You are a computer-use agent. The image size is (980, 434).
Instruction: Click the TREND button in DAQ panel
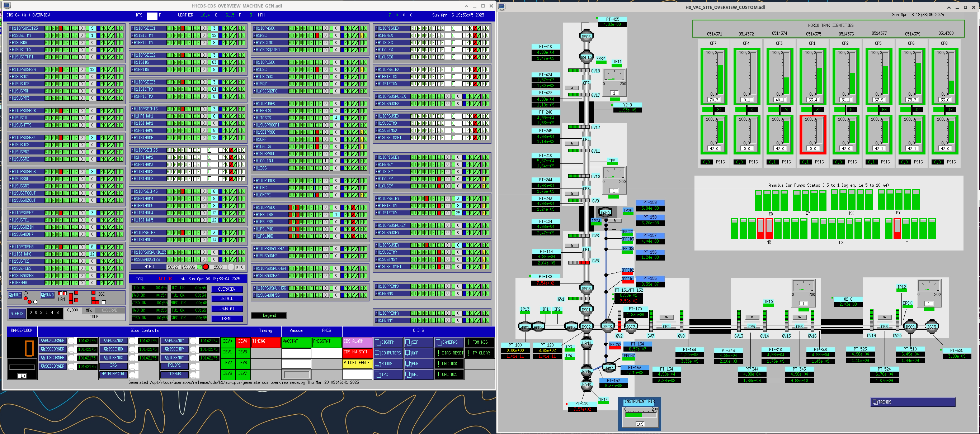click(227, 319)
